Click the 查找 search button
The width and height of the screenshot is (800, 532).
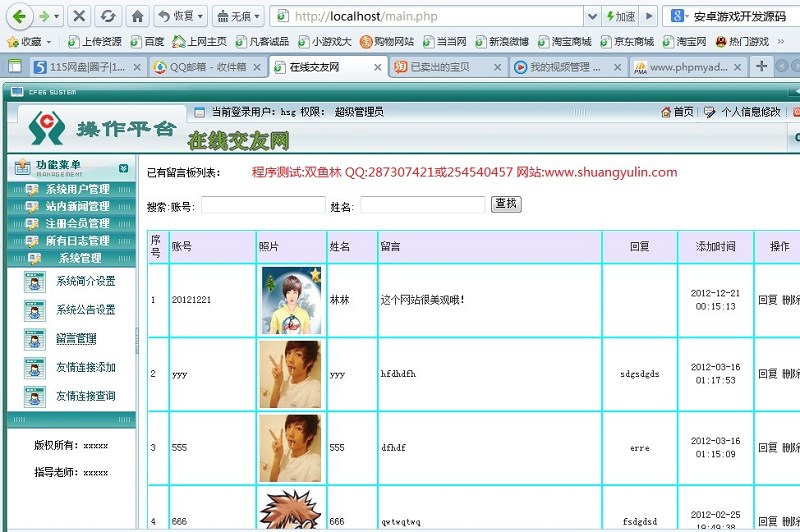[x=506, y=204]
